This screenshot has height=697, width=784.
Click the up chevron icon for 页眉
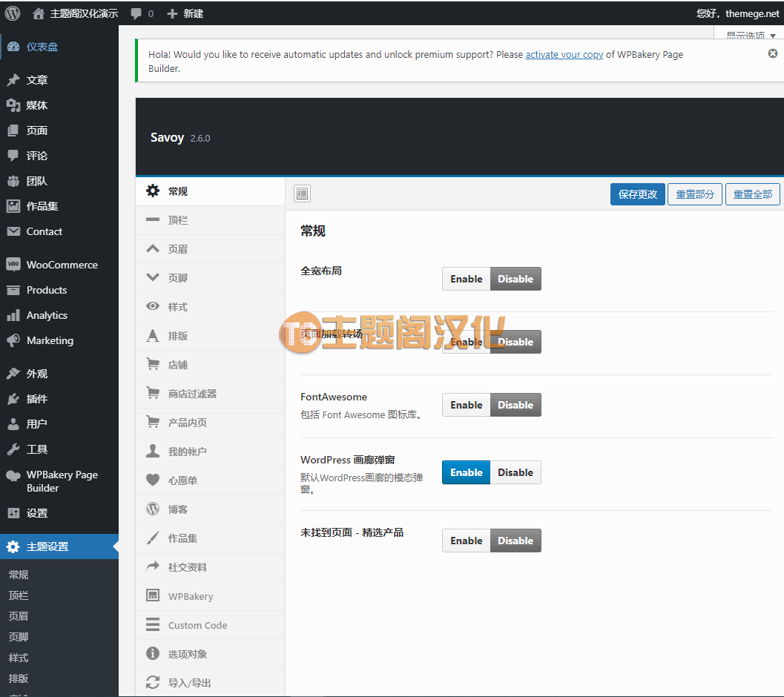tap(153, 248)
